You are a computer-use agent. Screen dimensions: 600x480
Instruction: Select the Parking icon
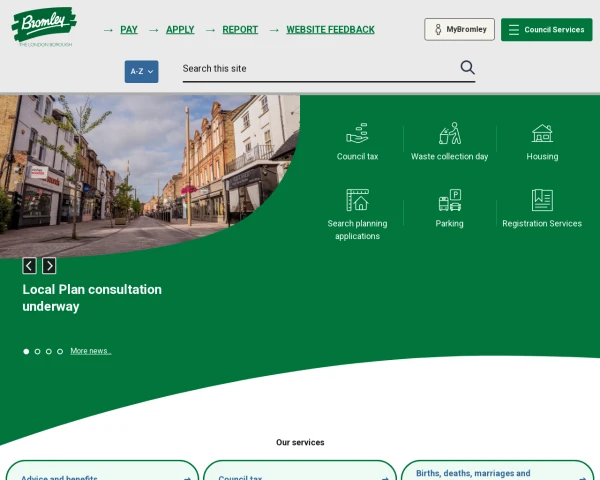pyautogui.click(x=449, y=201)
